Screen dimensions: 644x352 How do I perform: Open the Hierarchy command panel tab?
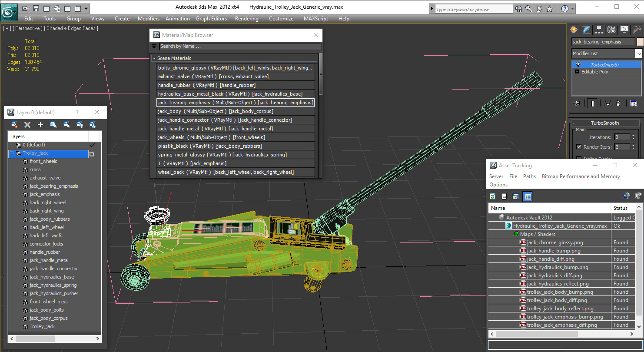pyautogui.click(x=599, y=30)
